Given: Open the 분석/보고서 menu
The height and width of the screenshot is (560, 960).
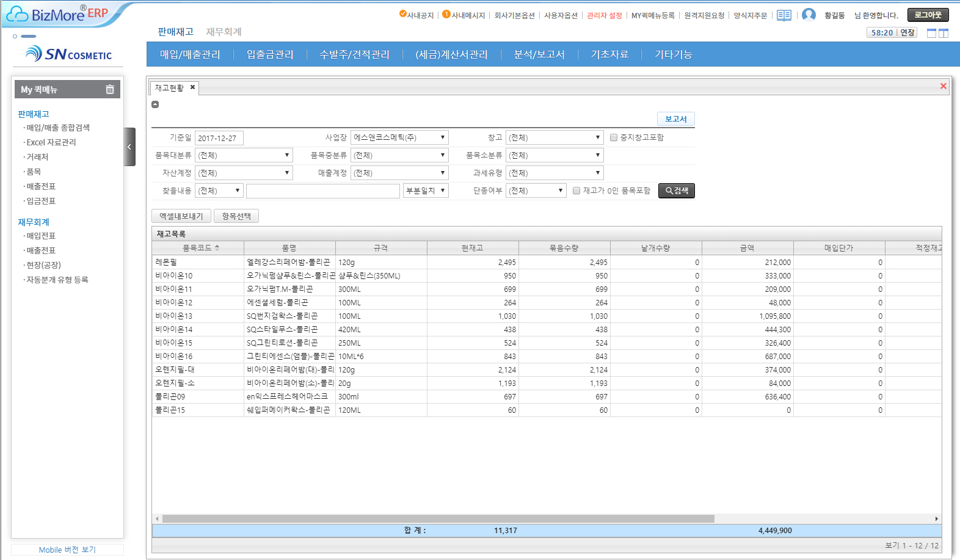Looking at the screenshot, I should pyautogui.click(x=539, y=54).
